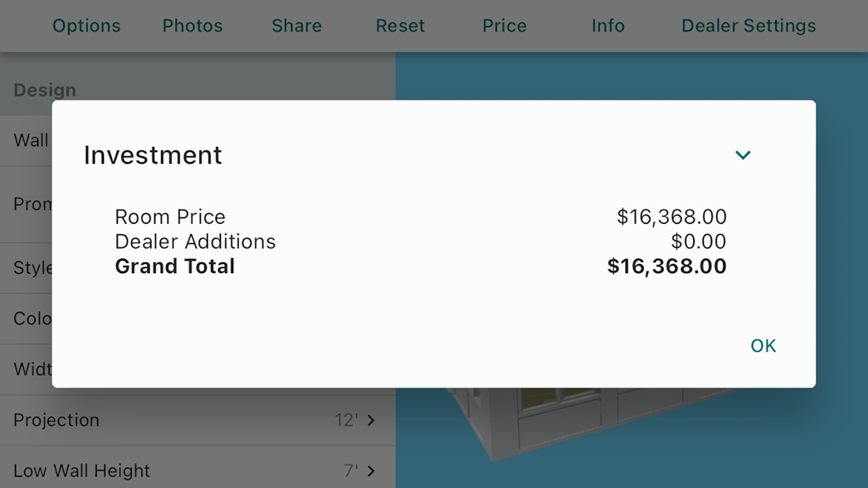Select the Design section header
The image size is (868, 488).
pos(45,90)
